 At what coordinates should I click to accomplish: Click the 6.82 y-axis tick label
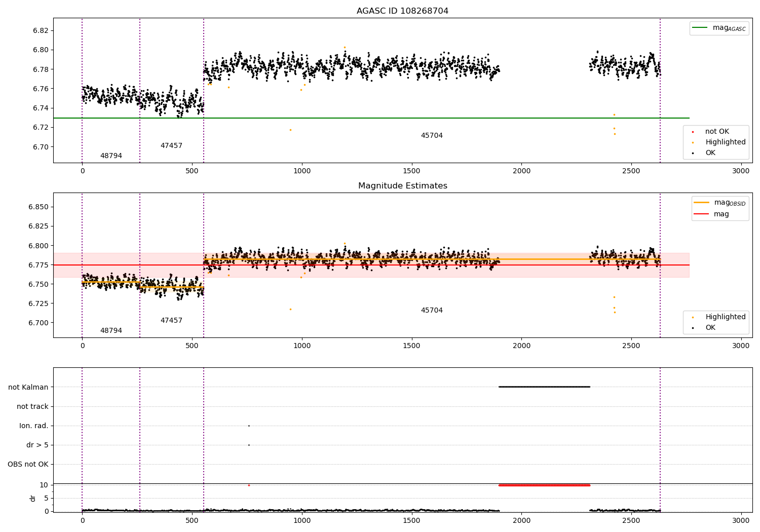coord(41,30)
